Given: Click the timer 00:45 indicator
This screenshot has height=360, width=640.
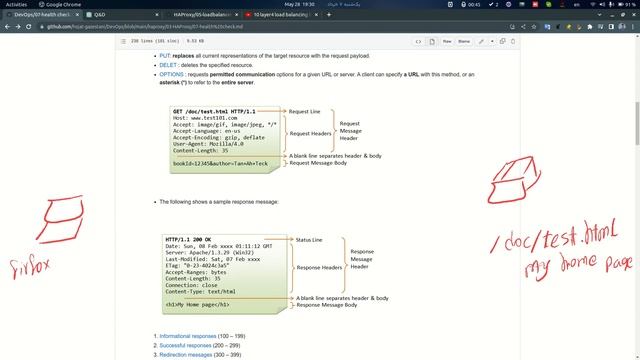Looking at the screenshot, I should 471,4.
